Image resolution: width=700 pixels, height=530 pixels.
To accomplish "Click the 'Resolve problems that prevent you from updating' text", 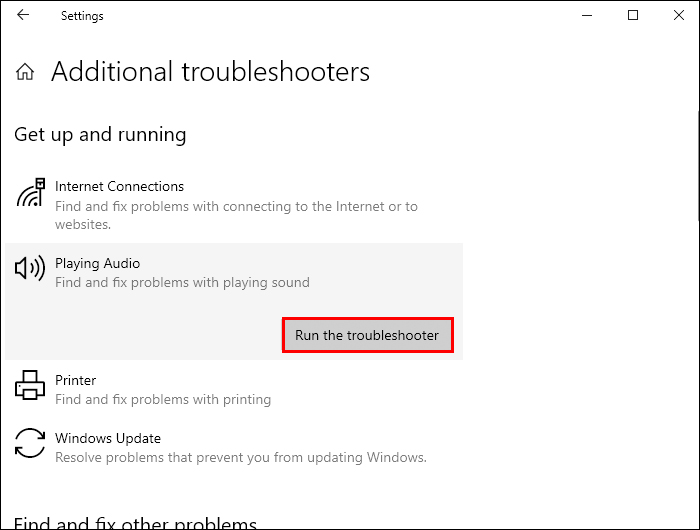I will click(x=241, y=457).
